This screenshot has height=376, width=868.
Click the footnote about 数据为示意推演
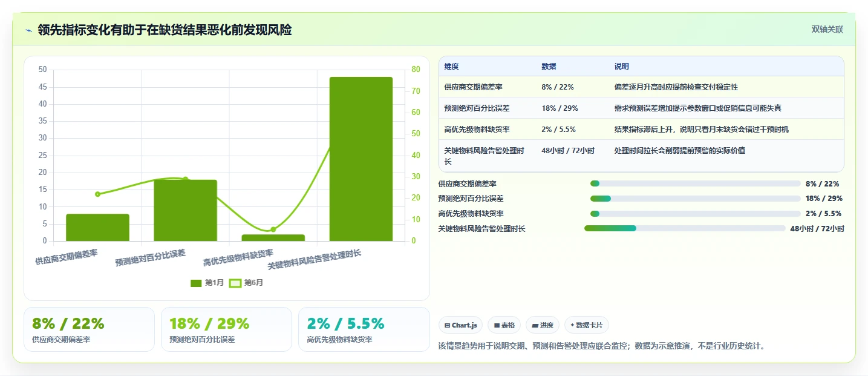coord(602,346)
